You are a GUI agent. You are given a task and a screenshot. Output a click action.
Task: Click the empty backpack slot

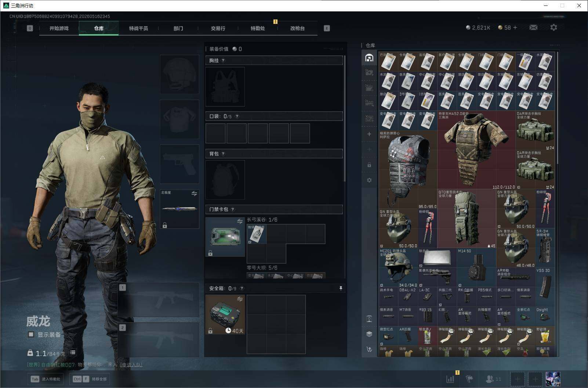(225, 180)
